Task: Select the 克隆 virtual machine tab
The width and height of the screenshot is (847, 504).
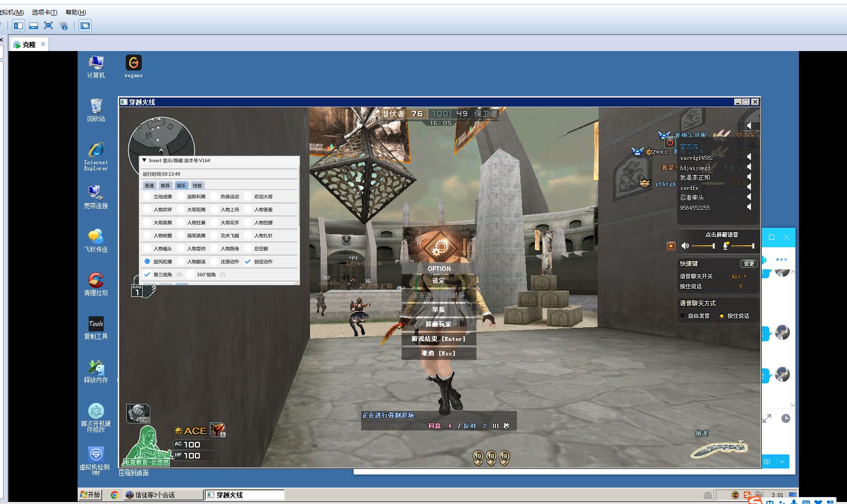Action: (29, 45)
